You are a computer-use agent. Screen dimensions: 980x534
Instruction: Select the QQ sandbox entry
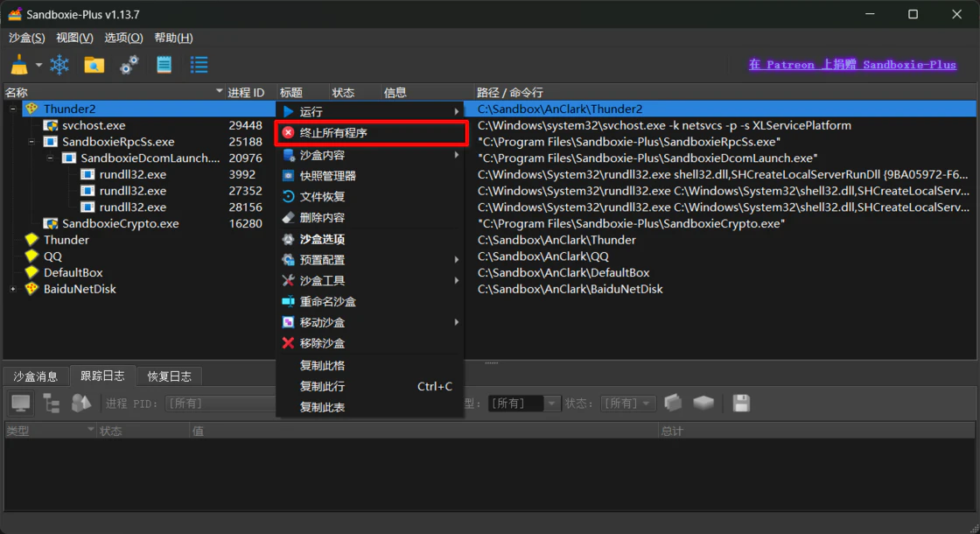(52, 256)
